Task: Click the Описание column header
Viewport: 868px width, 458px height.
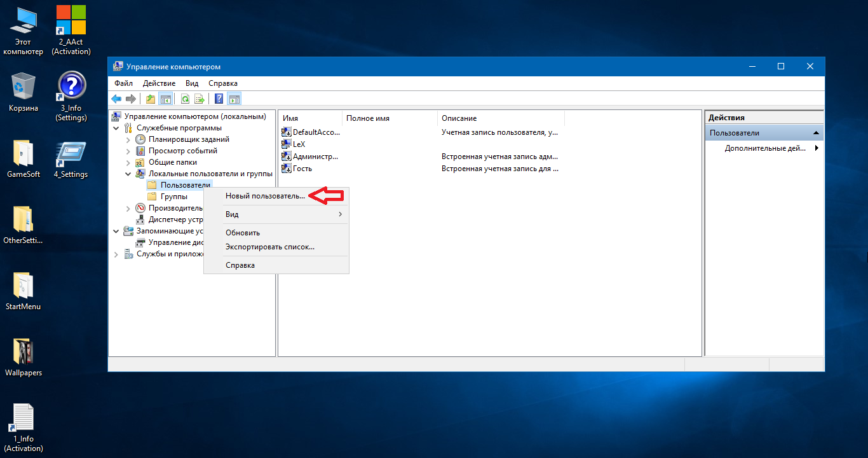Action: point(501,118)
